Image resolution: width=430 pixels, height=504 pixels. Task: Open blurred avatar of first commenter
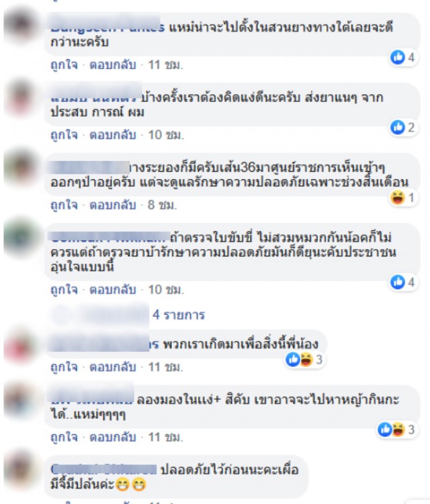click(x=21, y=26)
